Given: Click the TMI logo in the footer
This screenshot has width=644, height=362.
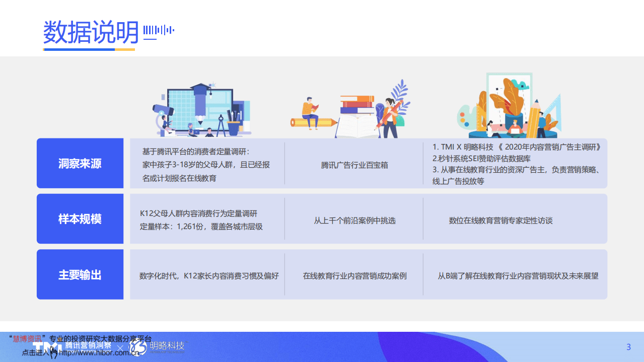Looking at the screenshot, I should coord(46,348).
